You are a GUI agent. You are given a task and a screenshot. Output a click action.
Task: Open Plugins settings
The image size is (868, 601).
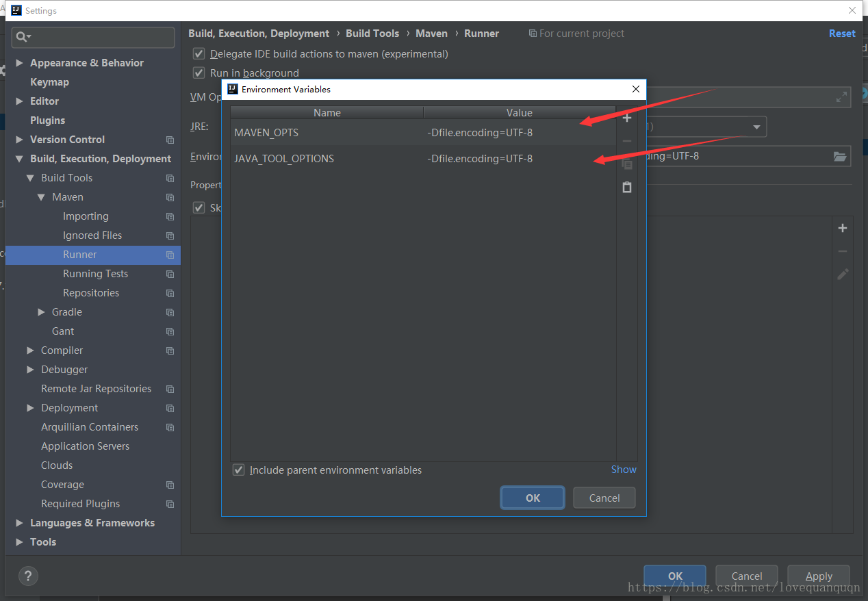[x=47, y=120]
